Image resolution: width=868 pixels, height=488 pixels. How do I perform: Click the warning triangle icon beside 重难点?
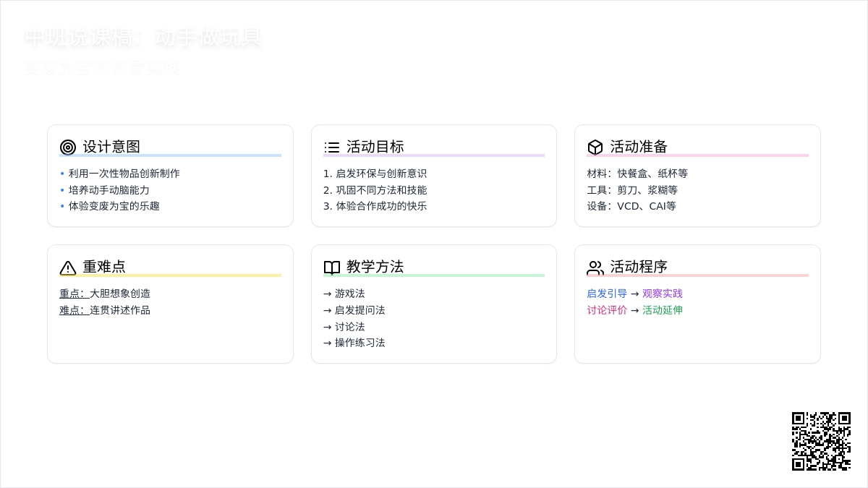[68, 267]
